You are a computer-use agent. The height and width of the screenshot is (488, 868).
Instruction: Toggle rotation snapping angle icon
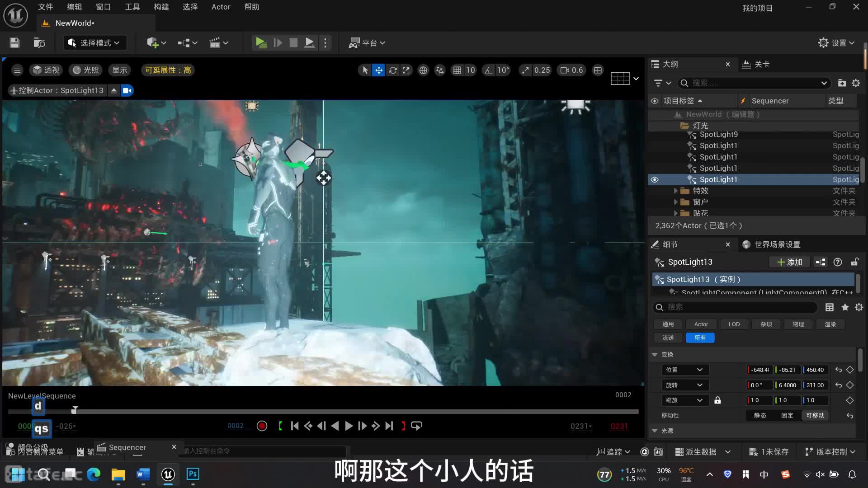489,70
